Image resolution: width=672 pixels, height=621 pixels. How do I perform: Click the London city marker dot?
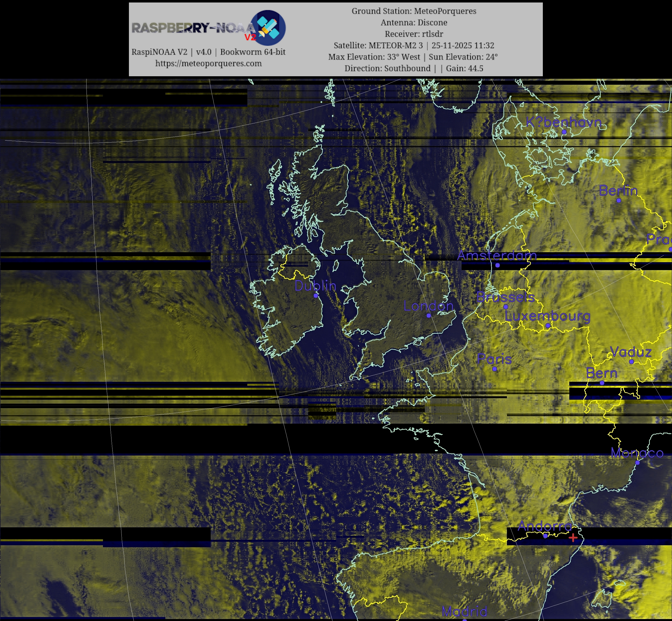429,315
